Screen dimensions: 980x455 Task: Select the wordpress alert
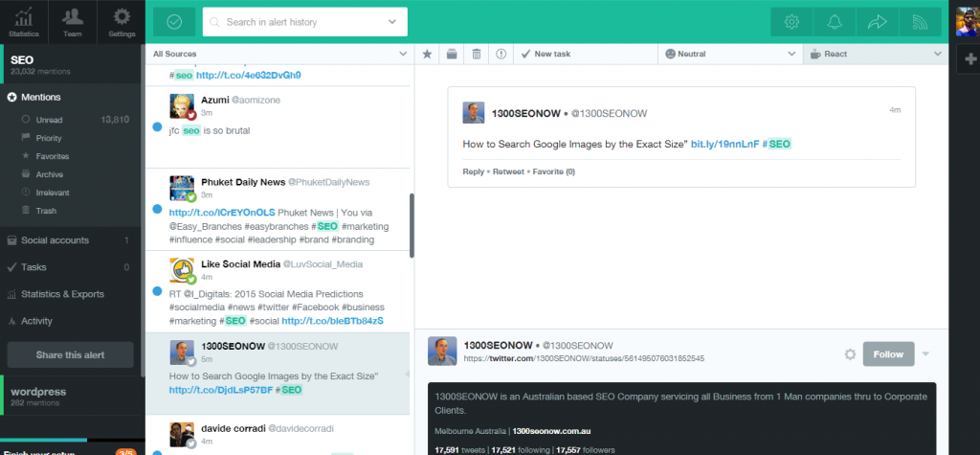[x=73, y=397]
